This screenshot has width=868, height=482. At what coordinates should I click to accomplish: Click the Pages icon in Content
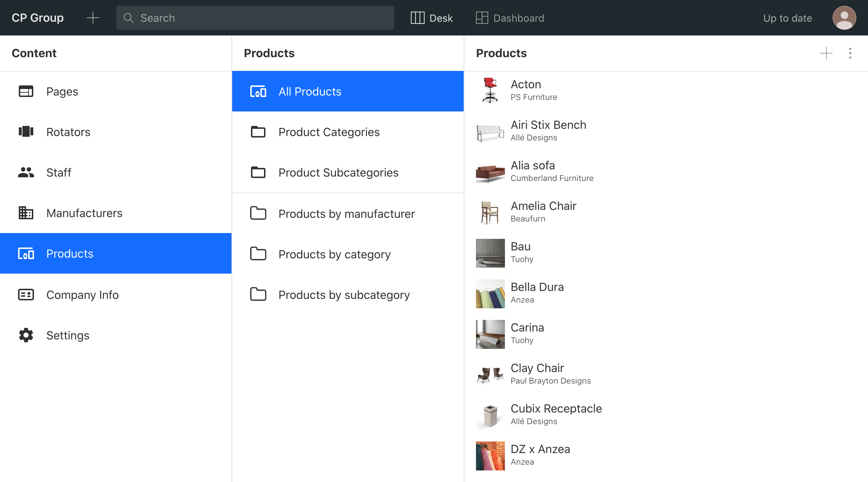(26, 92)
